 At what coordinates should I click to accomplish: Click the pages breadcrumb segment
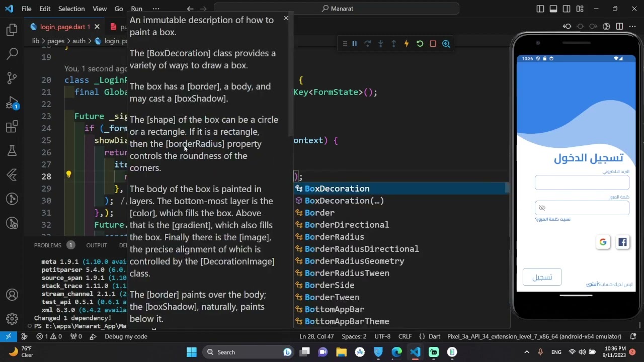[x=56, y=41]
